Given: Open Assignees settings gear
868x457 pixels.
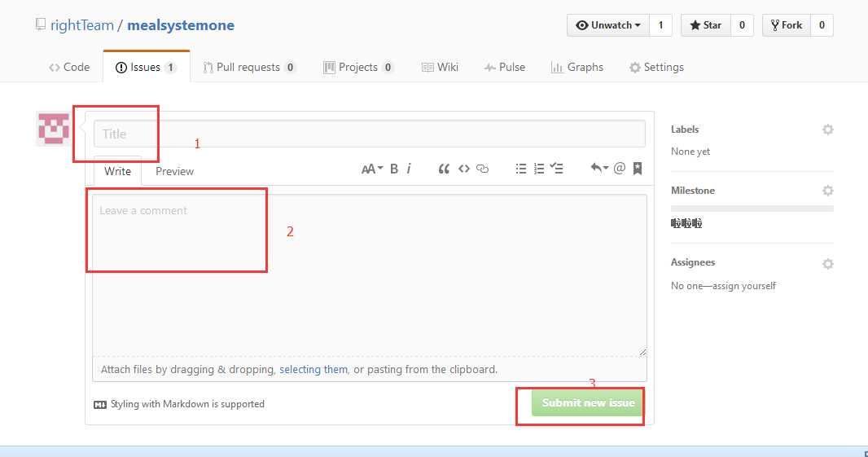Looking at the screenshot, I should pos(827,264).
